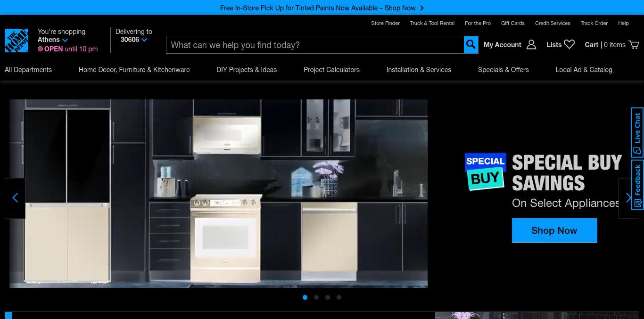
Task: Click the Gift Cards link
Action: pos(513,23)
